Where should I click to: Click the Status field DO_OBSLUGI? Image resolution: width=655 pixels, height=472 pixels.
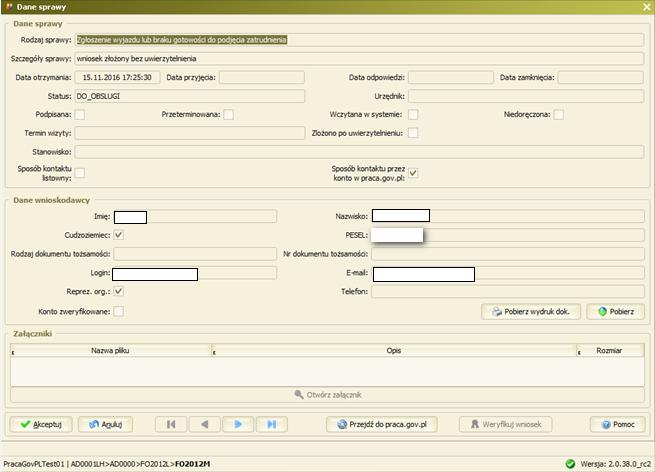click(190, 96)
